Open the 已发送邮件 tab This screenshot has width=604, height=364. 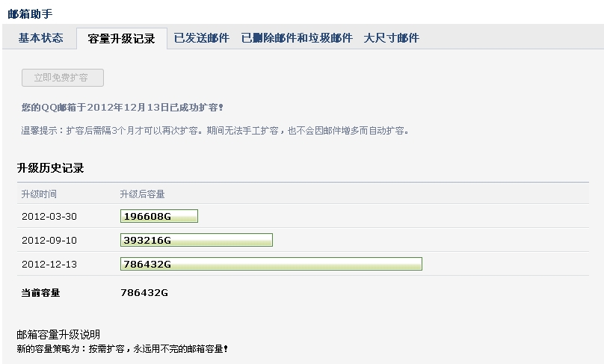tap(201, 38)
